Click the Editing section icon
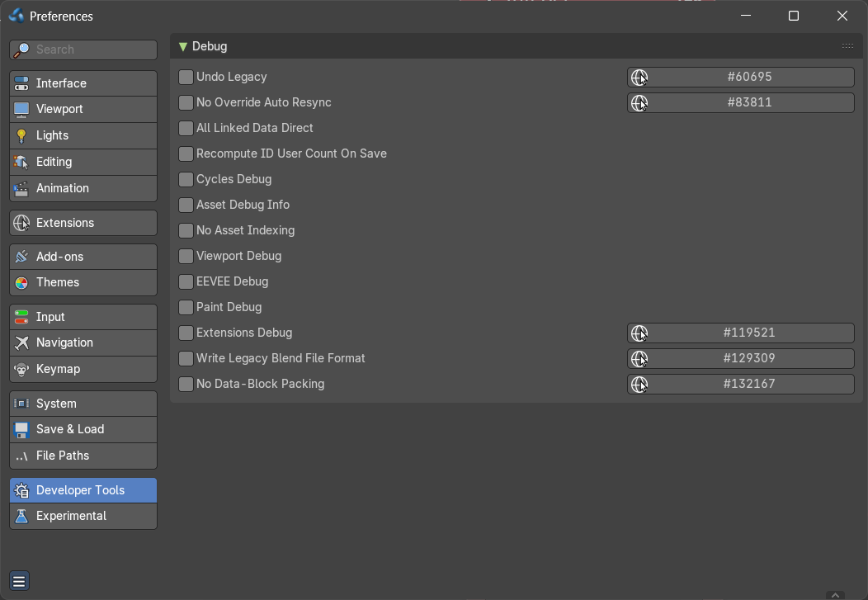This screenshot has width=868, height=600. 21,163
